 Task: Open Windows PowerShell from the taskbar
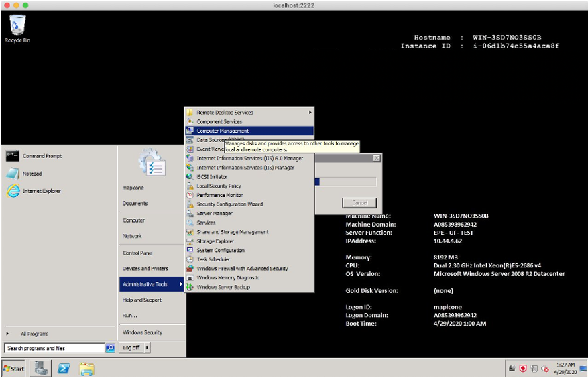64,368
